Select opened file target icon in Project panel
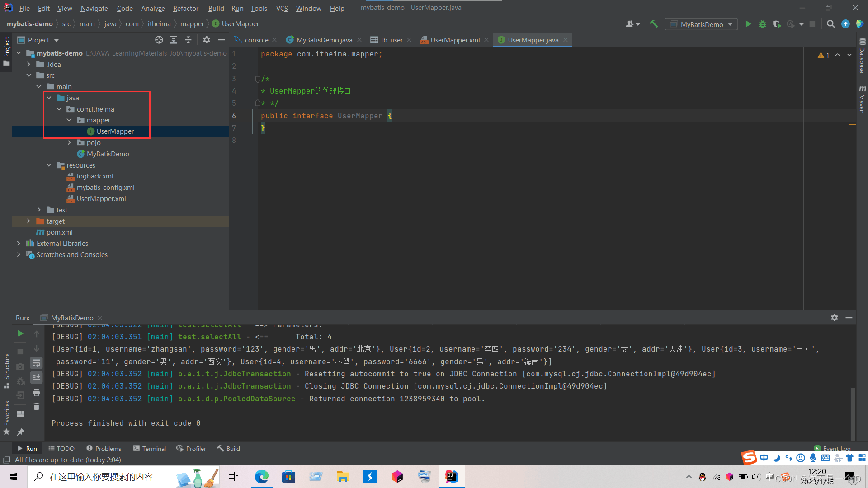This screenshot has width=868, height=488. [x=159, y=40]
